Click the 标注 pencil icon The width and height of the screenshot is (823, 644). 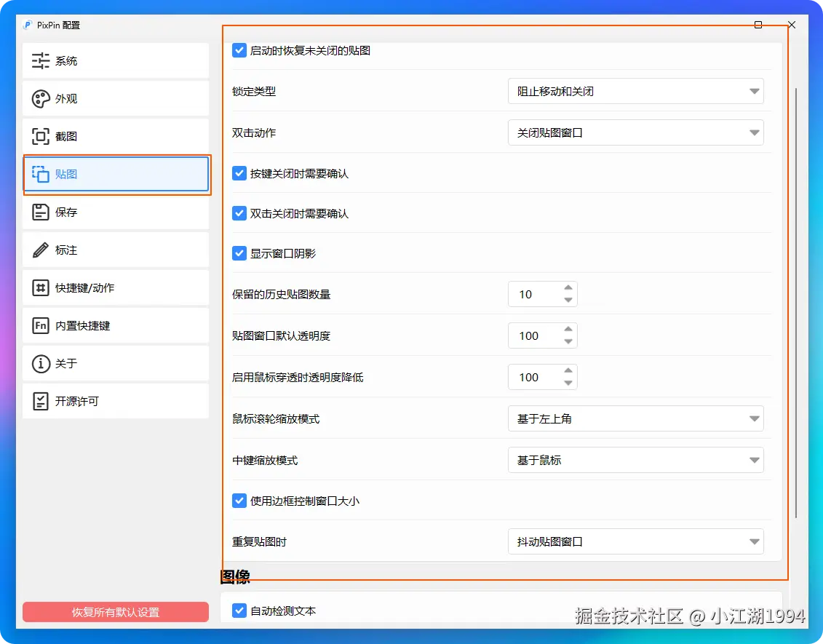pyautogui.click(x=41, y=250)
